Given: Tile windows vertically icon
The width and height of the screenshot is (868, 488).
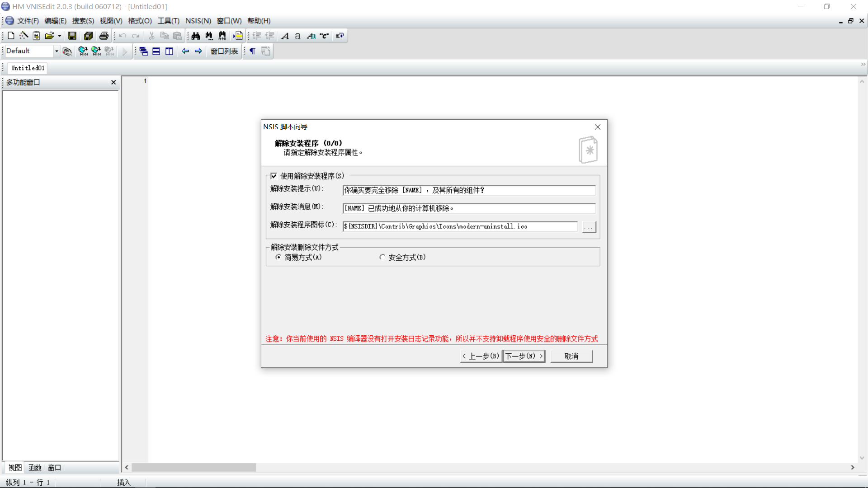Looking at the screenshot, I should 170,51.
